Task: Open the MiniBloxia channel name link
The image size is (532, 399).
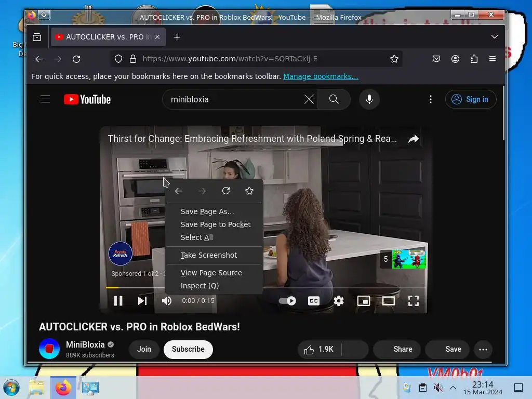Action: 85,345
